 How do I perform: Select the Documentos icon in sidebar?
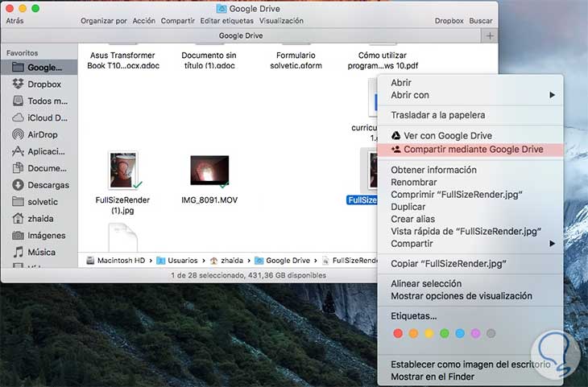click(18, 168)
